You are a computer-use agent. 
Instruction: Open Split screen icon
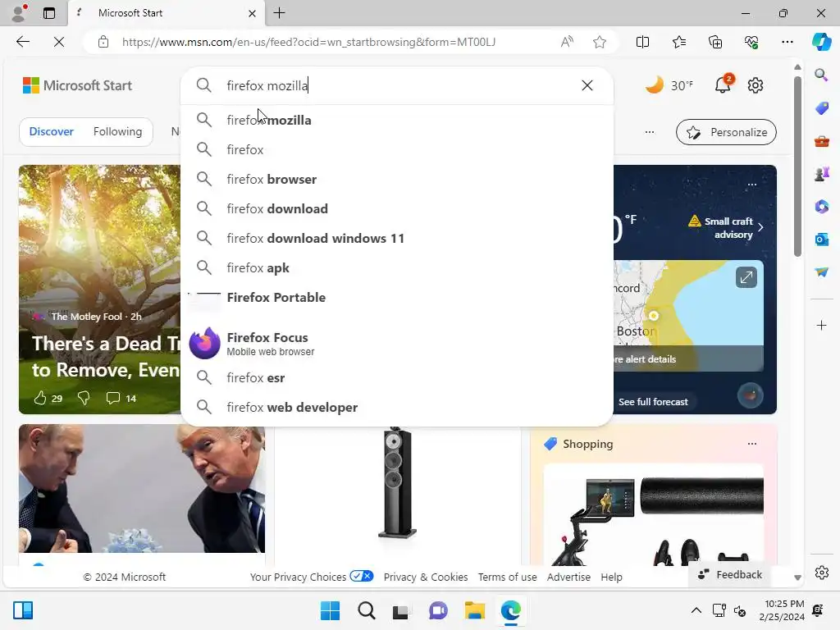(642, 42)
